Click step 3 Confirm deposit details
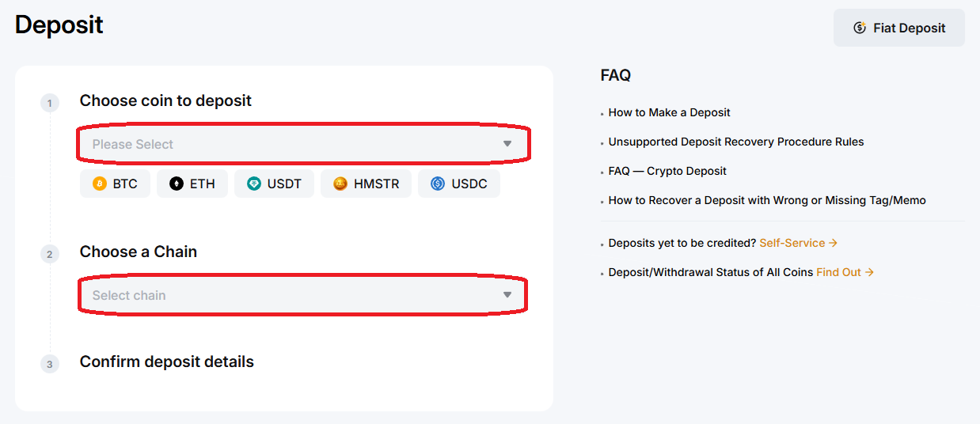Image resolution: width=980 pixels, height=424 pixels. pyautogui.click(x=167, y=362)
